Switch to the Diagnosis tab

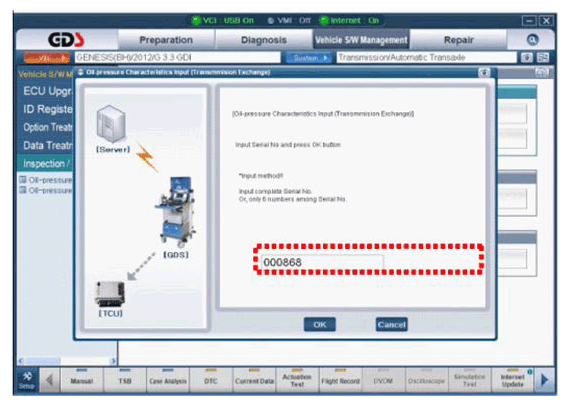[264, 40]
